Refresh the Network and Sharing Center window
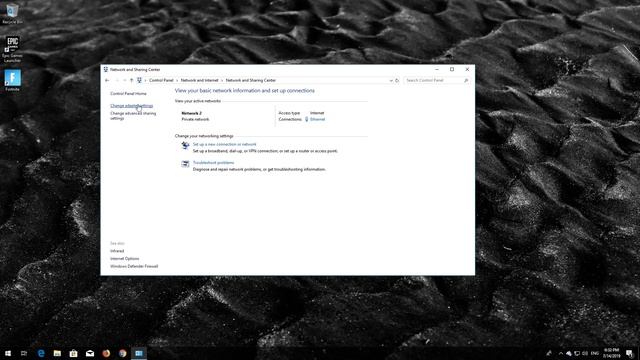Viewport: 640px width, 360px height. click(x=397, y=80)
